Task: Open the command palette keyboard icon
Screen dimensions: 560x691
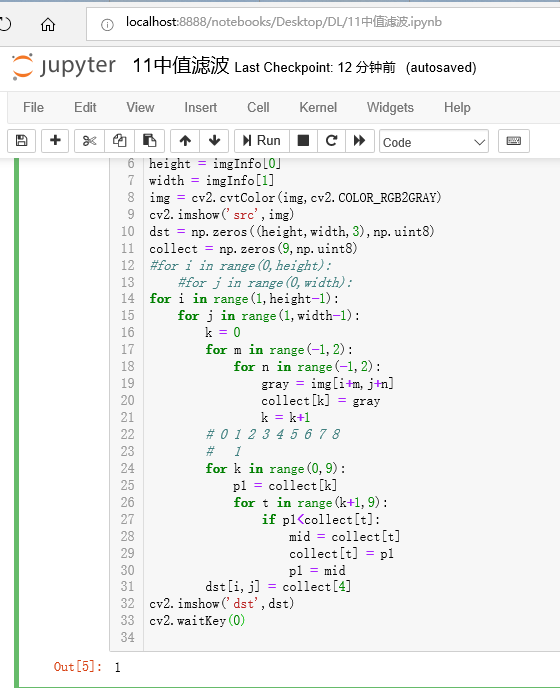Action: [x=514, y=141]
